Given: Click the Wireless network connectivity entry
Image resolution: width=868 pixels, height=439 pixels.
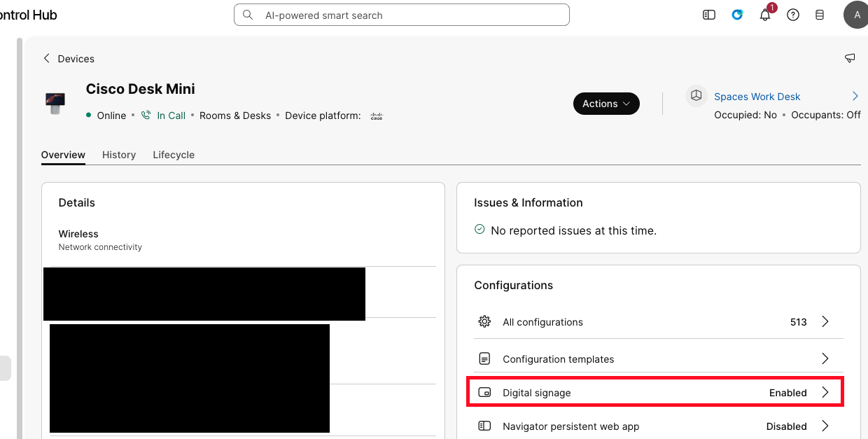Looking at the screenshot, I should [x=100, y=239].
